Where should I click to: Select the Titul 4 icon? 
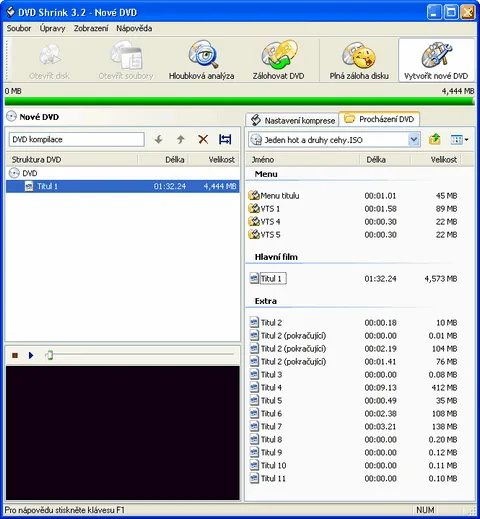tap(254, 387)
